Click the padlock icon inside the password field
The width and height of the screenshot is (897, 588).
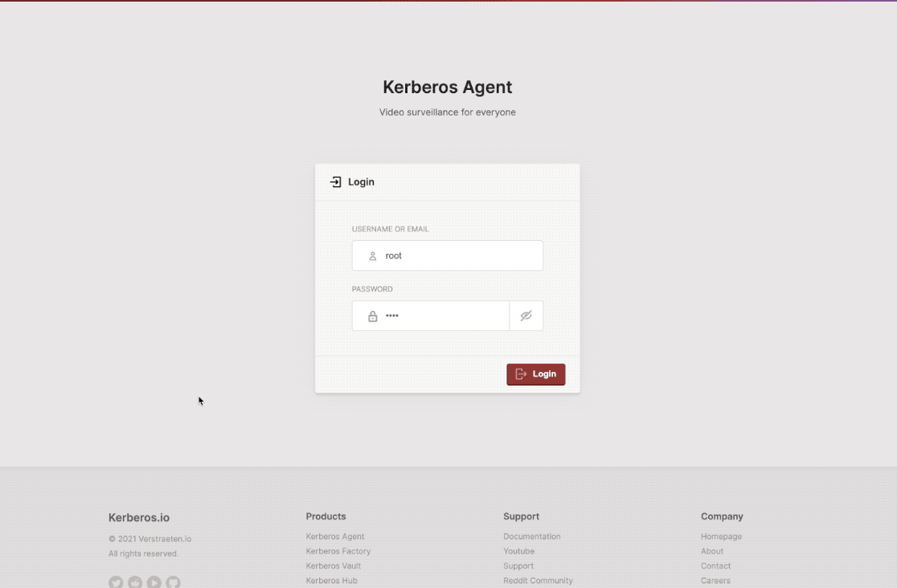pyautogui.click(x=372, y=315)
